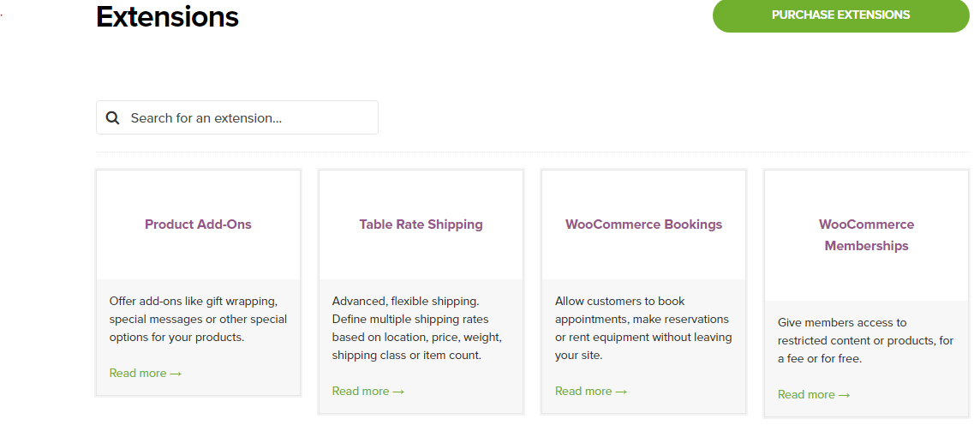
Task: Click the Purchase Extensions button
Action: pos(840,15)
